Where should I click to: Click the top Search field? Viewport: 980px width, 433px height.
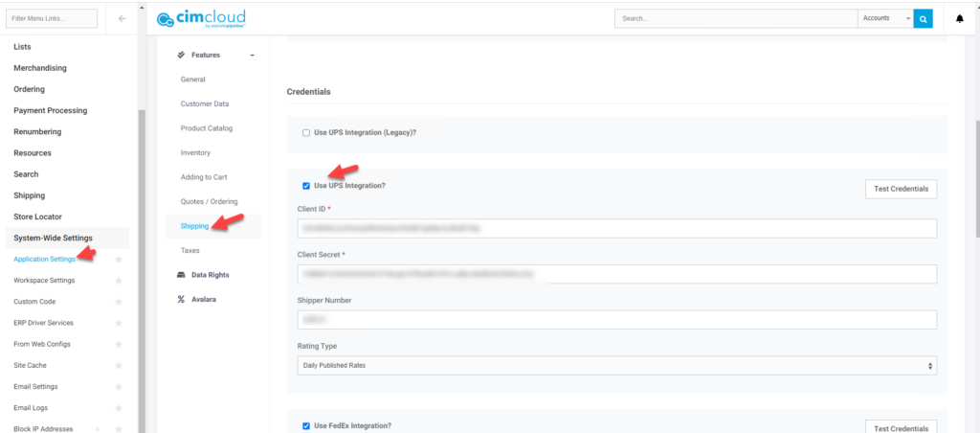click(x=736, y=19)
